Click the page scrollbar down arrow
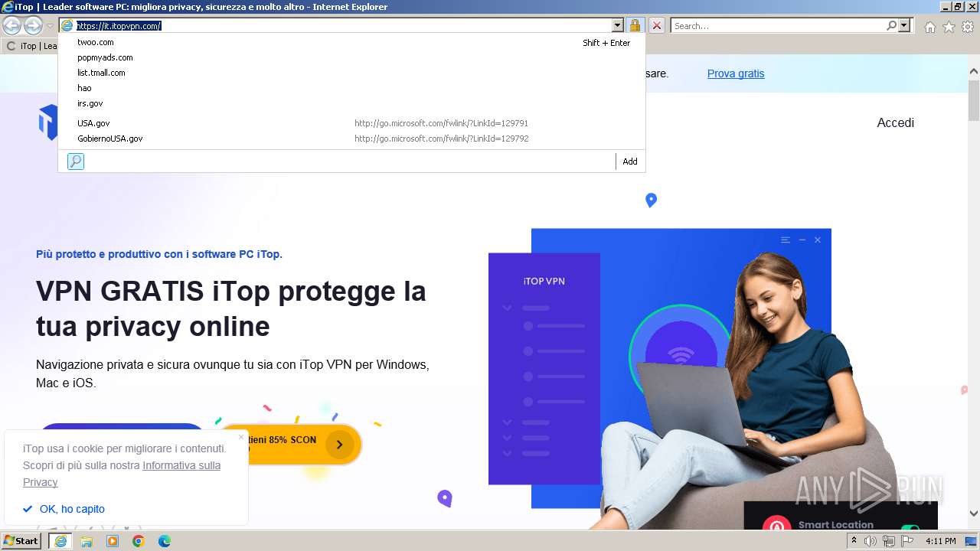 pos(974,514)
